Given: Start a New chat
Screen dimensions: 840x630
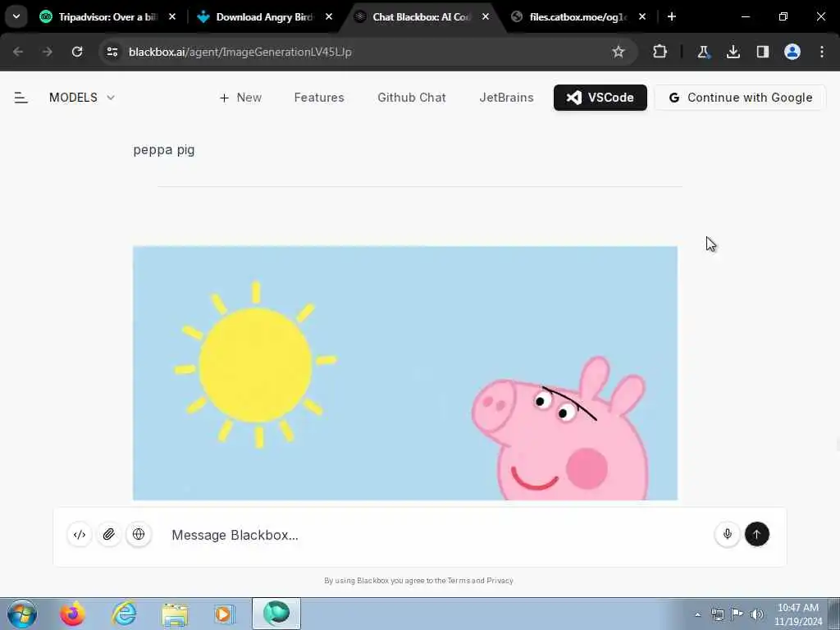Looking at the screenshot, I should [240, 98].
